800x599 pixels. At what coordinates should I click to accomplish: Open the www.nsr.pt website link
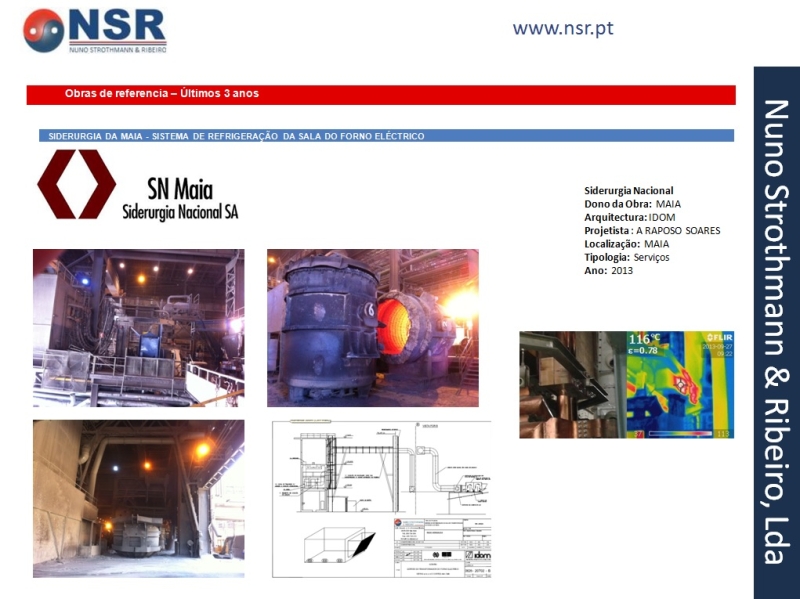[x=562, y=28]
